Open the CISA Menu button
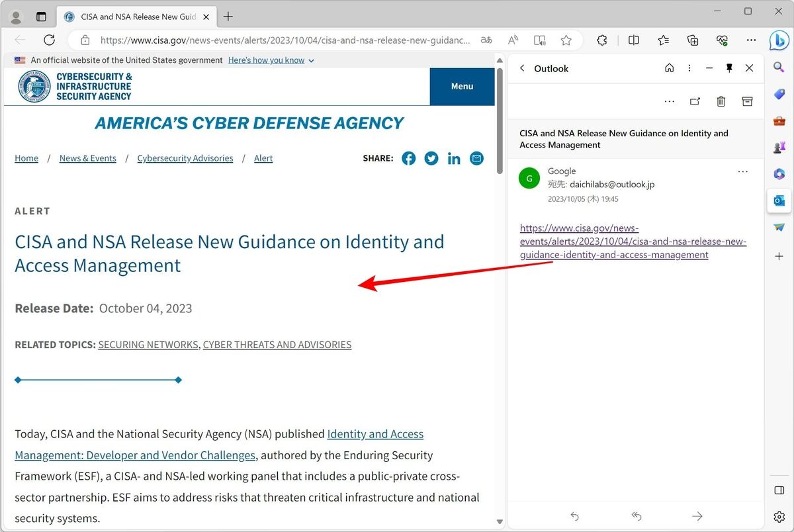794x532 pixels. point(462,86)
